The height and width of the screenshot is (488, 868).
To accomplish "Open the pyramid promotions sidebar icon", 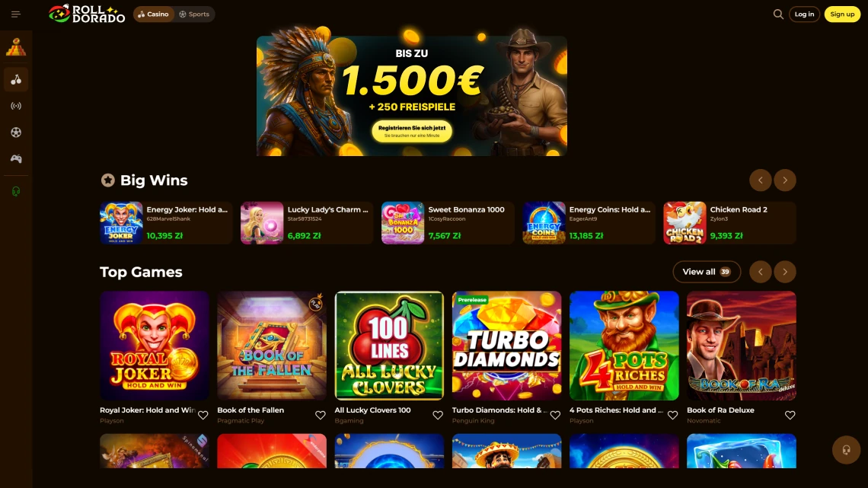I will coord(16,48).
